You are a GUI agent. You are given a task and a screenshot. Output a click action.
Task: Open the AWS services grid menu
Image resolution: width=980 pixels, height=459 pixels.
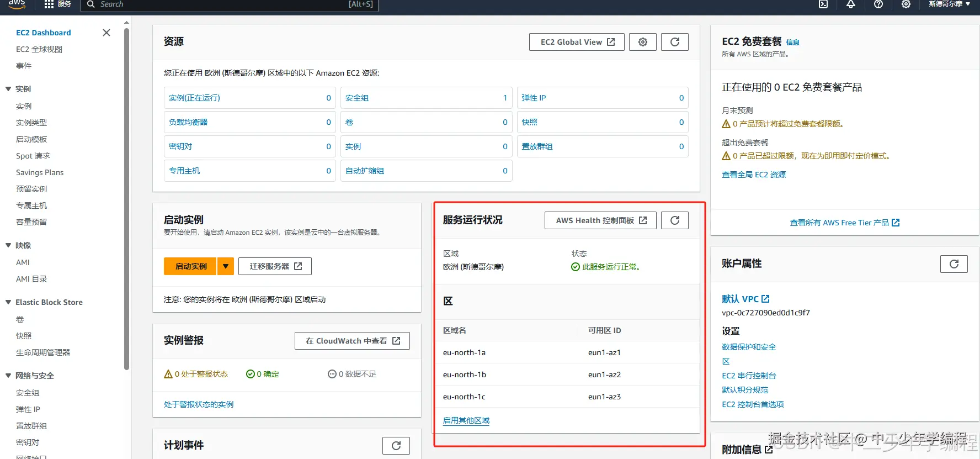[x=49, y=4]
